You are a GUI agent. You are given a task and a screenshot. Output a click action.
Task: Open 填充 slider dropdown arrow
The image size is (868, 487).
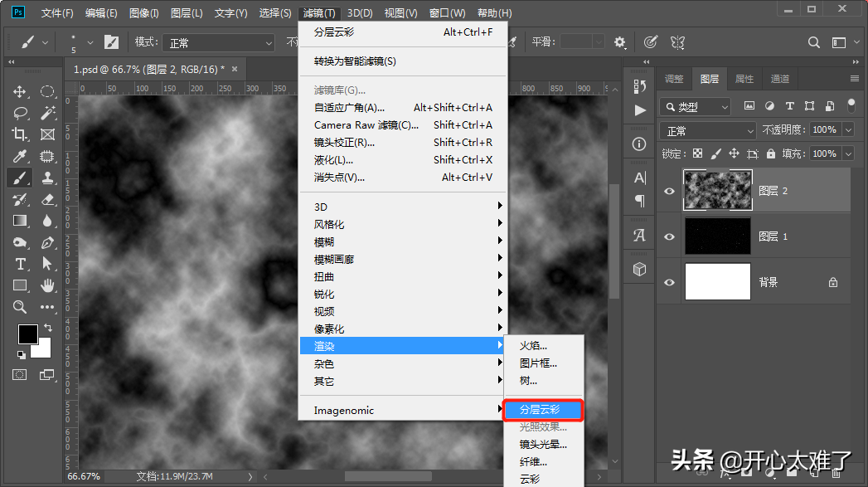pos(849,153)
